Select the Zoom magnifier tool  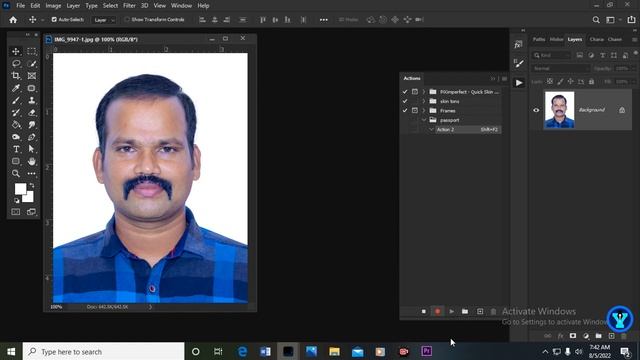(x=16, y=174)
